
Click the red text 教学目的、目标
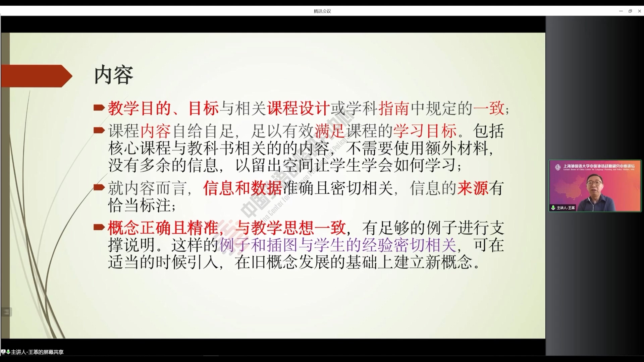pos(163,109)
